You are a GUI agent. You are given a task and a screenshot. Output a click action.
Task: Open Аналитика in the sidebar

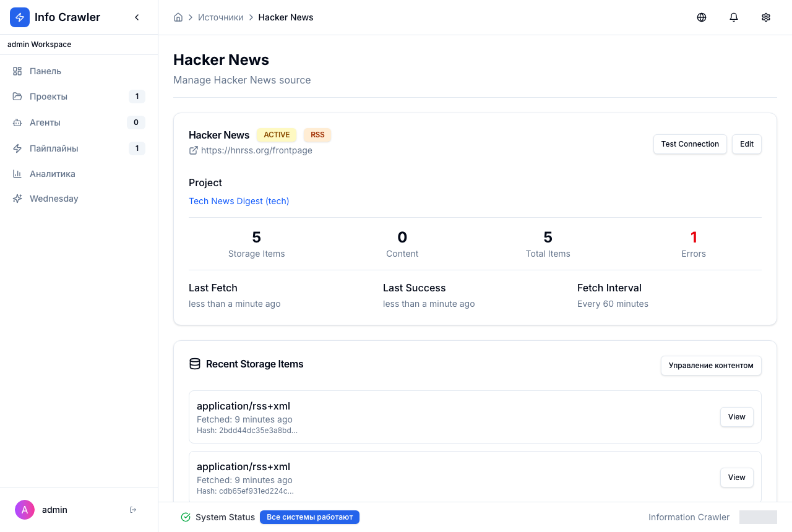click(x=79, y=174)
